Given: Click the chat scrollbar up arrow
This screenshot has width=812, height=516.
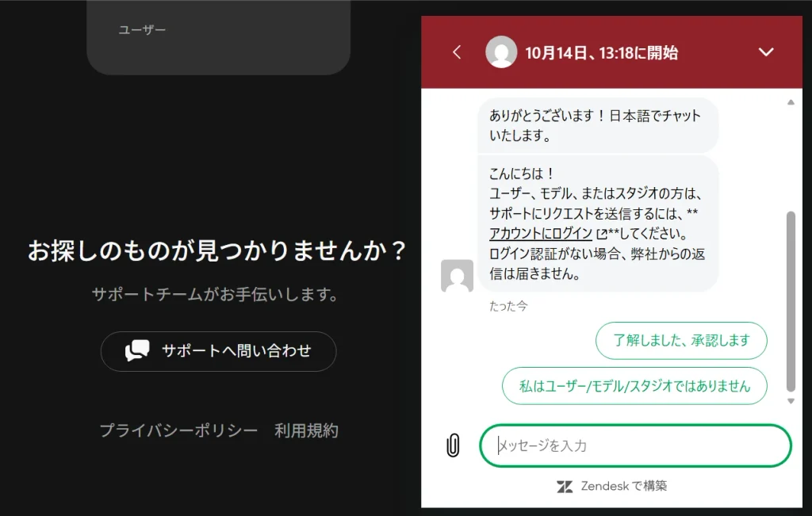Looking at the screenshot, I should tap(791, 102).
